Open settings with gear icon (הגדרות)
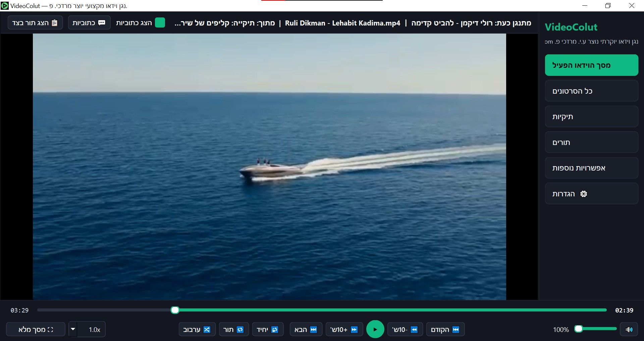This screenshot has width=644, height=341. coord(591,194)
